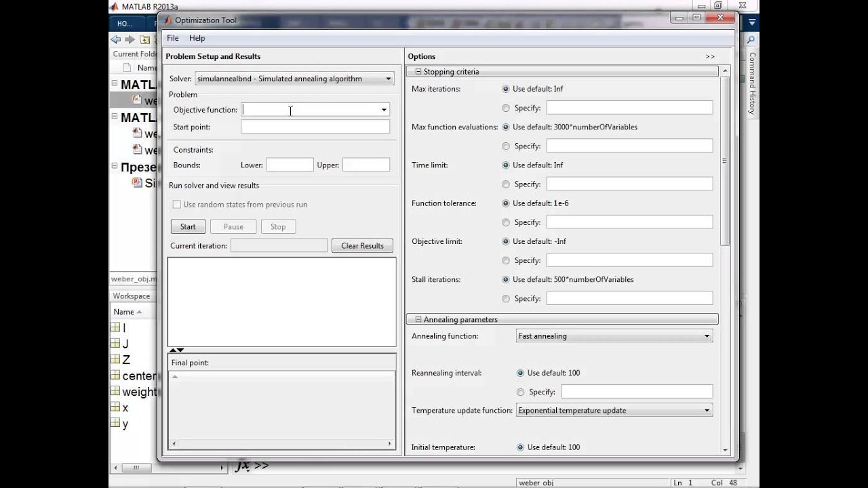
Task: Click the Stop button
Action: pos(278,227)
